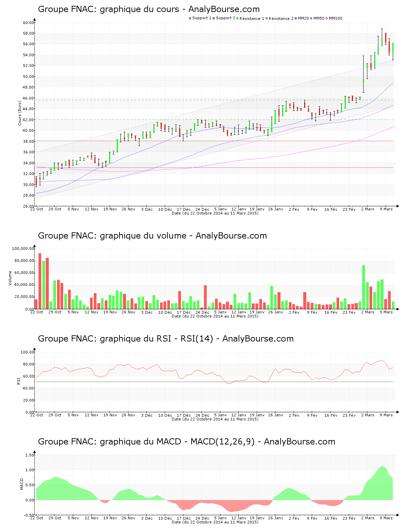Screen dimensions: 412x532
Task: Click '19 Nov' date on RSI chart axis
Action: click(x=110, y=415)
